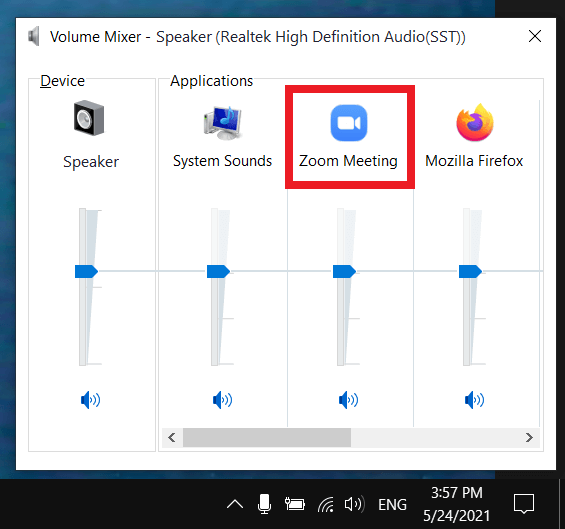
Task: Click the Zoom Meeting volume slider handle
Action: (344, 271)
